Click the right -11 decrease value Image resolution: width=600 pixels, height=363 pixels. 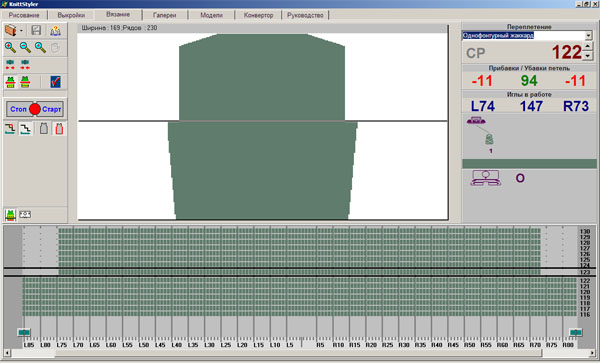[x=575, y=81]
